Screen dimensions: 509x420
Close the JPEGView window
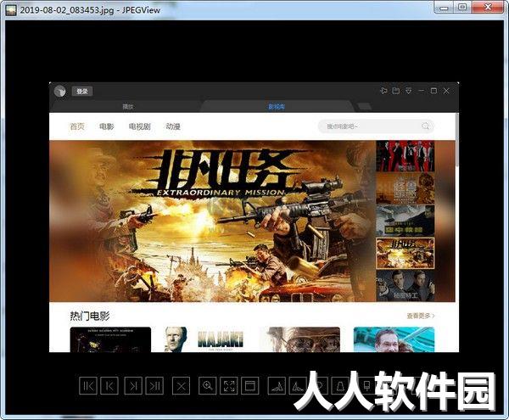point(487,7)
